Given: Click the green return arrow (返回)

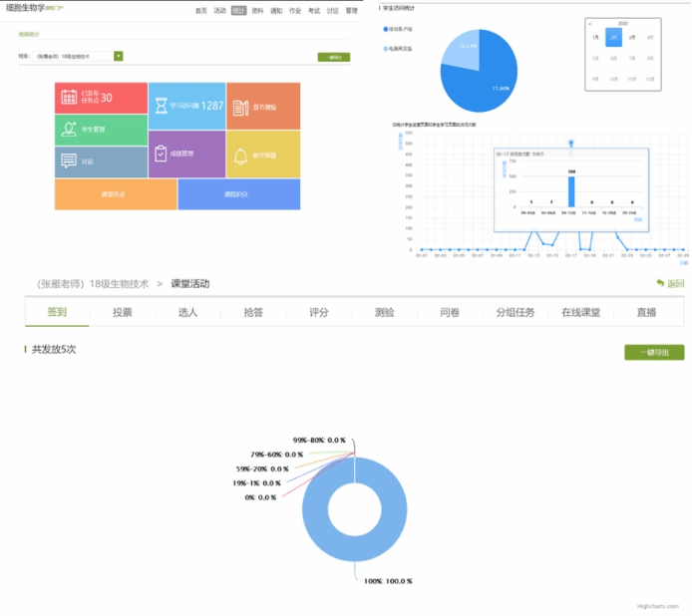Looking at the screenshot, I should [x=670, y=284].
